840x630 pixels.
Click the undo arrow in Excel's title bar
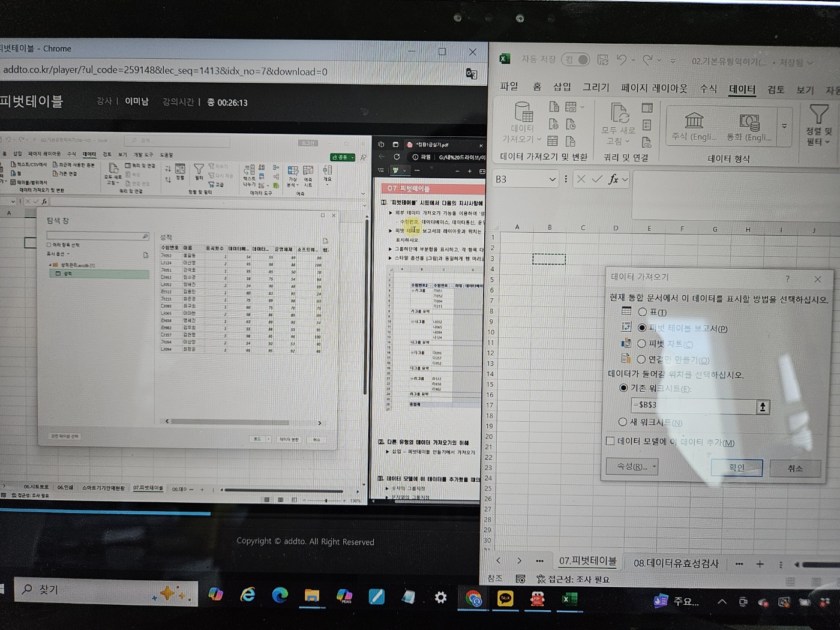click(622, 60)
